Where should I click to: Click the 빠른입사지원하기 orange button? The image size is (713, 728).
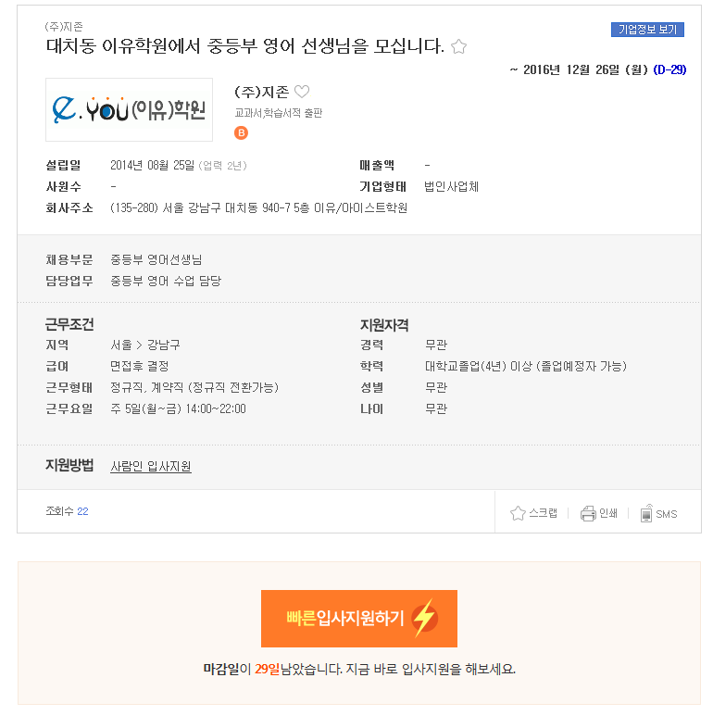tap(359, 619)
